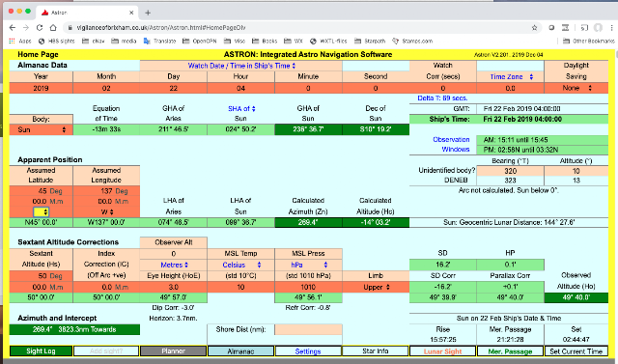Switch to the Planner tab
618x364 pixels.
174,351
